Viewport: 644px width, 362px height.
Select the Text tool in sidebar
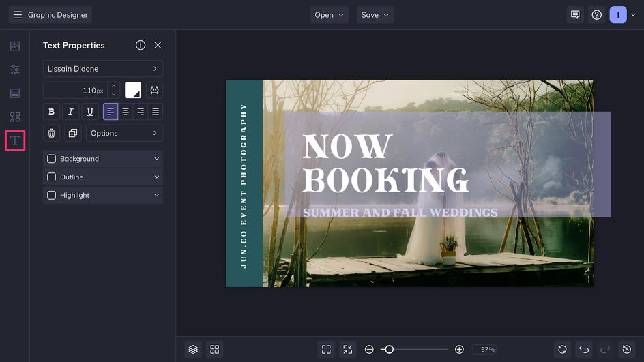(14, 141)
